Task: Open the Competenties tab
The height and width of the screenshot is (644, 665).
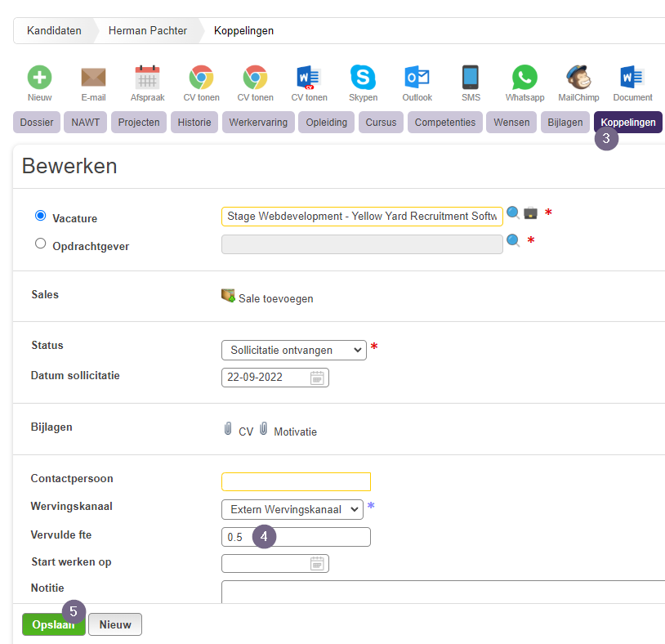Action: [x=445, y=123]
